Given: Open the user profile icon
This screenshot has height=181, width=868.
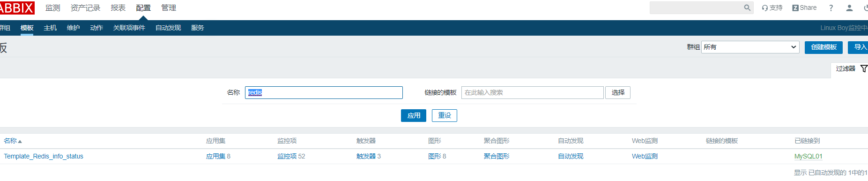Looking at the screenshot, I should click(849, 8).
